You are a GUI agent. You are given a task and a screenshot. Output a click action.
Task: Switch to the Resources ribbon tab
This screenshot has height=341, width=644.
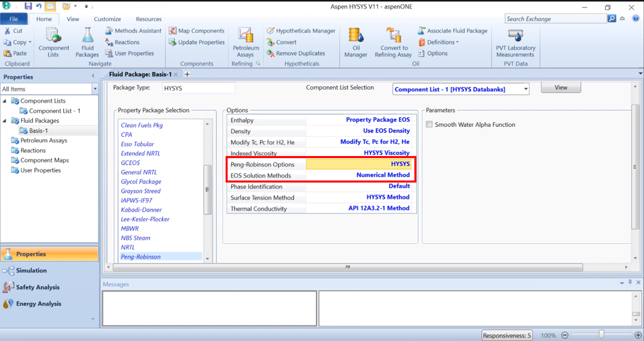[x=149, y=19]
